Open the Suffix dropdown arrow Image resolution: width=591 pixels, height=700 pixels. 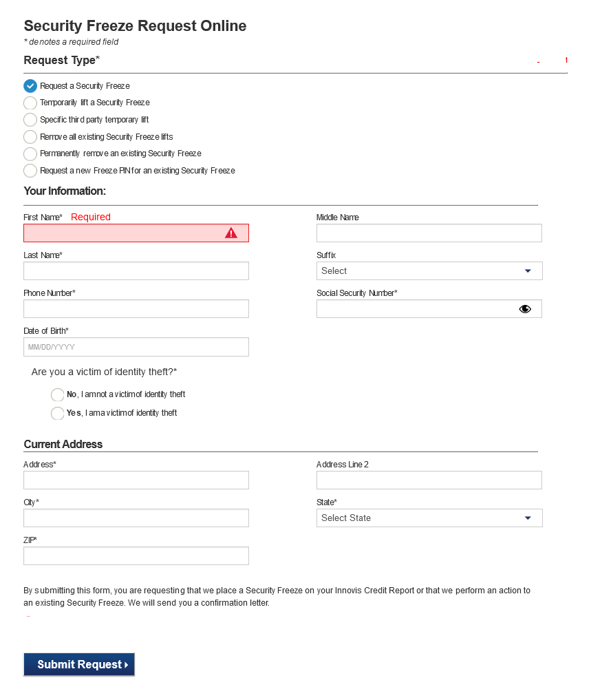pyautogui.click(x=528, y=271)
